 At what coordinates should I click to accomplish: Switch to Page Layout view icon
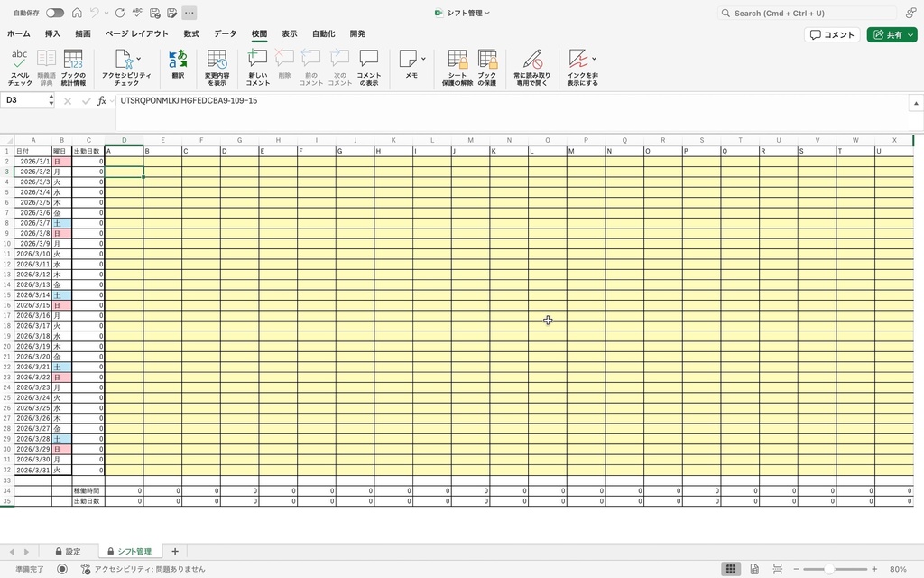click(x=754, y=569)
